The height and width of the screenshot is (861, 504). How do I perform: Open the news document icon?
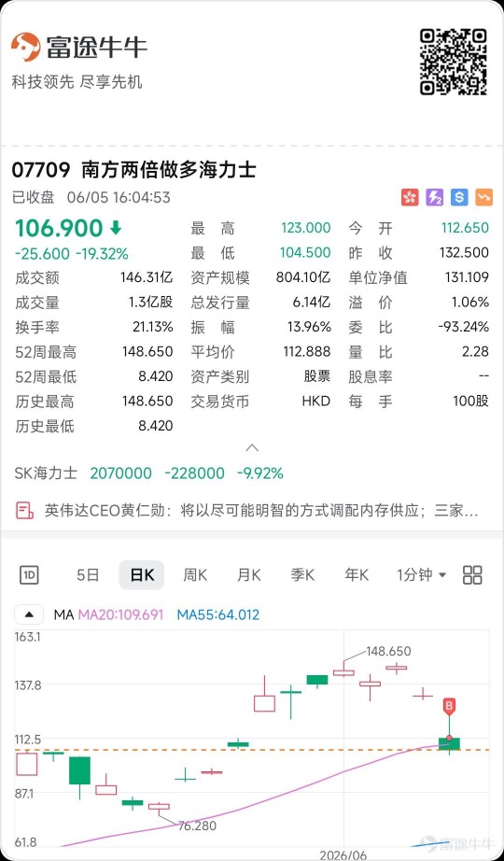[24, 511]
